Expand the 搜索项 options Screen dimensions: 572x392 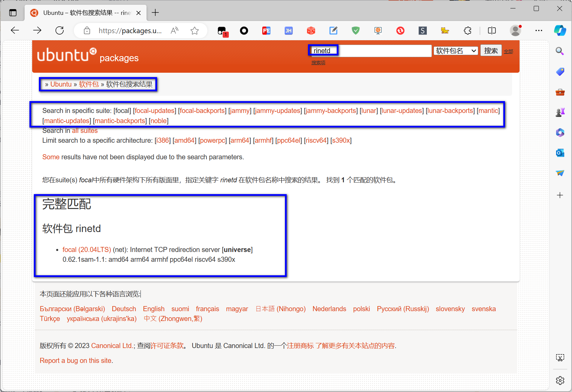click(x=318, y=63)
